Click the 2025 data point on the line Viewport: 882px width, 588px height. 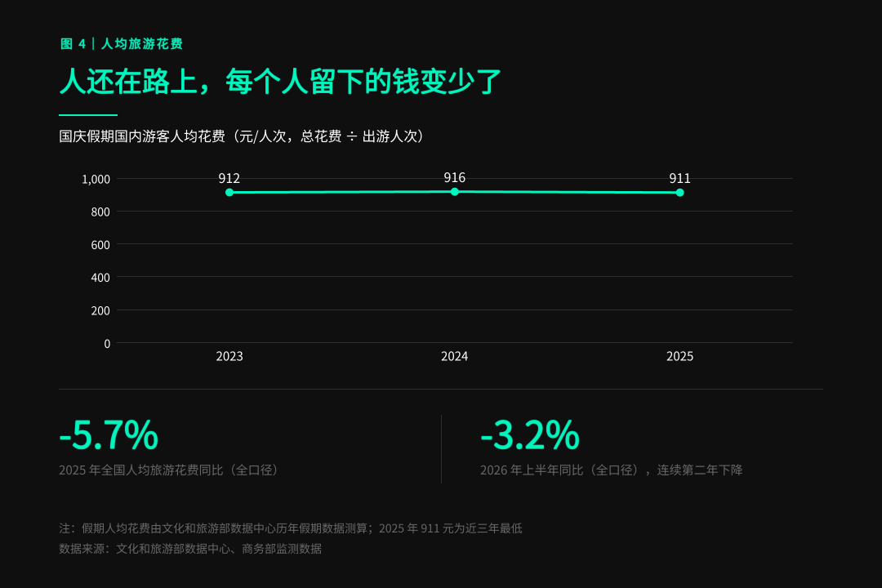(x=680, y=193)
